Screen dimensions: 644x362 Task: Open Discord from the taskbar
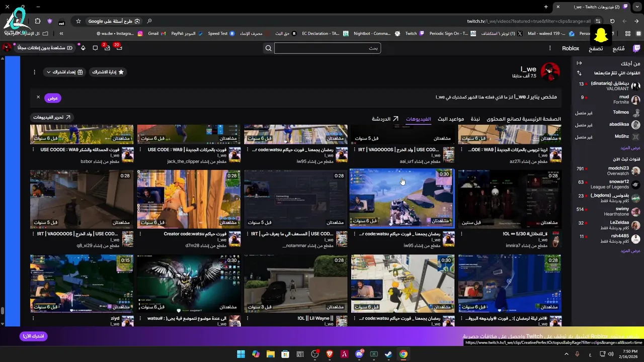[x=359, y=354]
